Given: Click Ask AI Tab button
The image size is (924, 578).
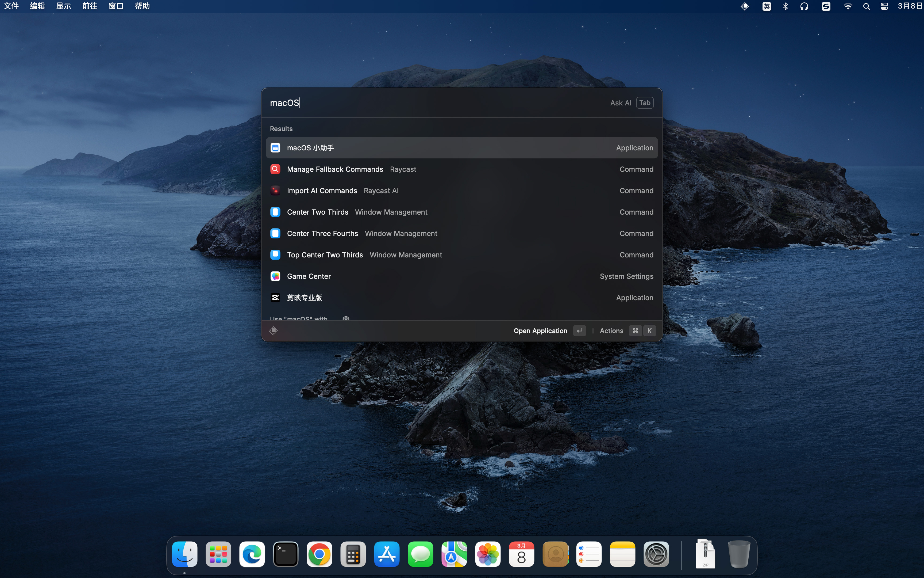Looking at the screenshot, I should point(632,103).
